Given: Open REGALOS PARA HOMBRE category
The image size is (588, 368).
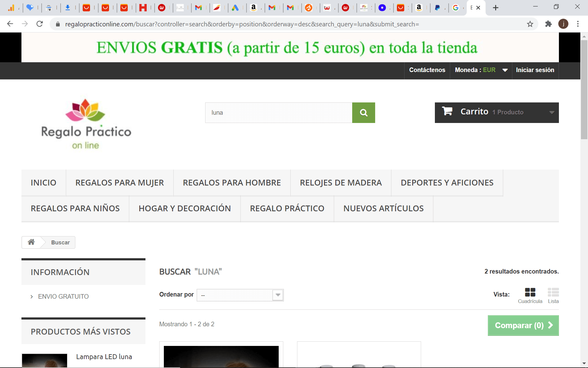Looking at the screenshot, I should pos(232,183).
